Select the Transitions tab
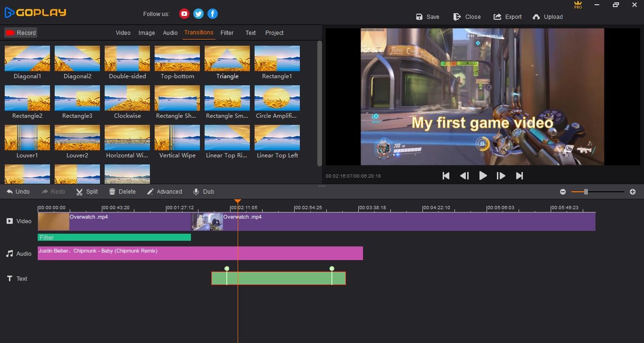The width and height of the screenshot is (644, 343). coord(199,32)
